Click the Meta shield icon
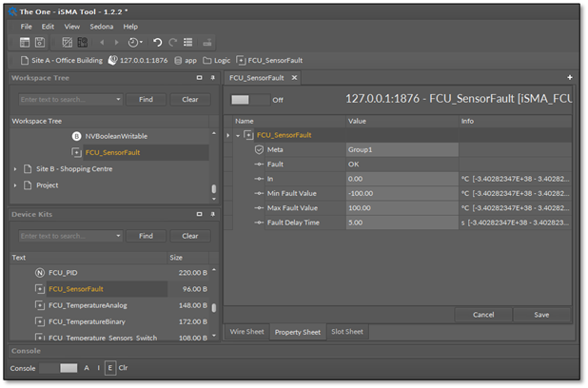The image size is (588, 388). pos(258,149)
